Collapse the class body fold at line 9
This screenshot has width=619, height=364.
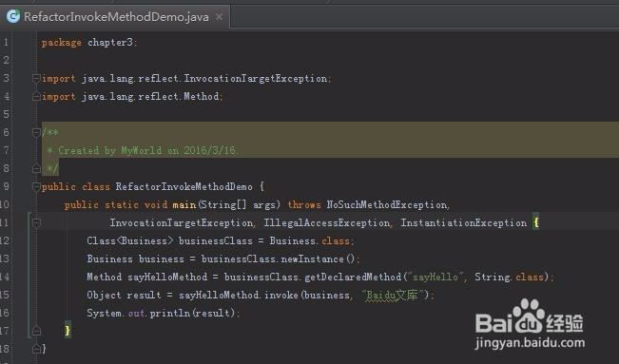pos(36,186)
